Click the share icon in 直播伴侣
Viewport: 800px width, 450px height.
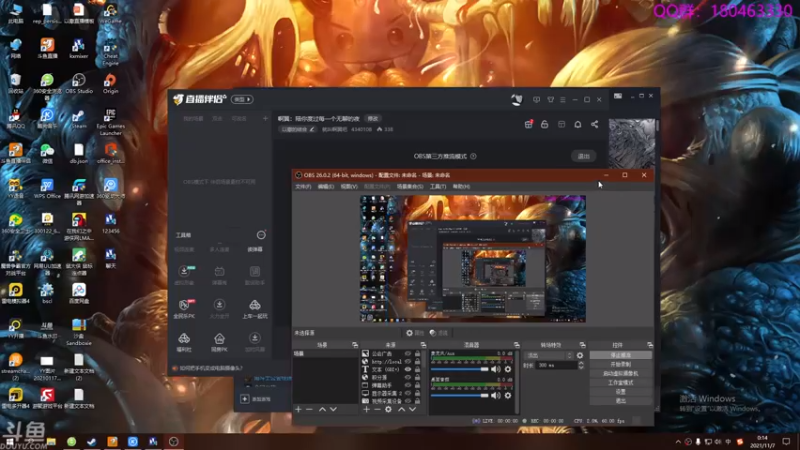tap(594, 124)
